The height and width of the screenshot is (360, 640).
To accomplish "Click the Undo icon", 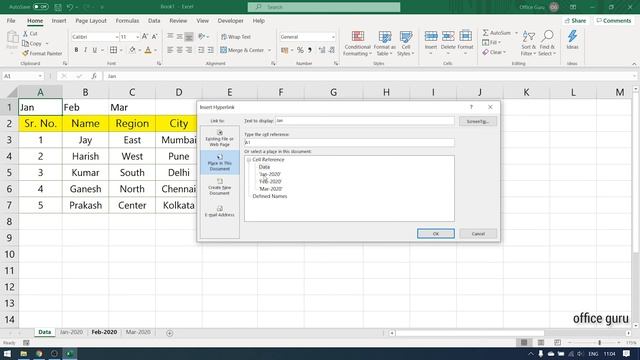I will 70,7.
